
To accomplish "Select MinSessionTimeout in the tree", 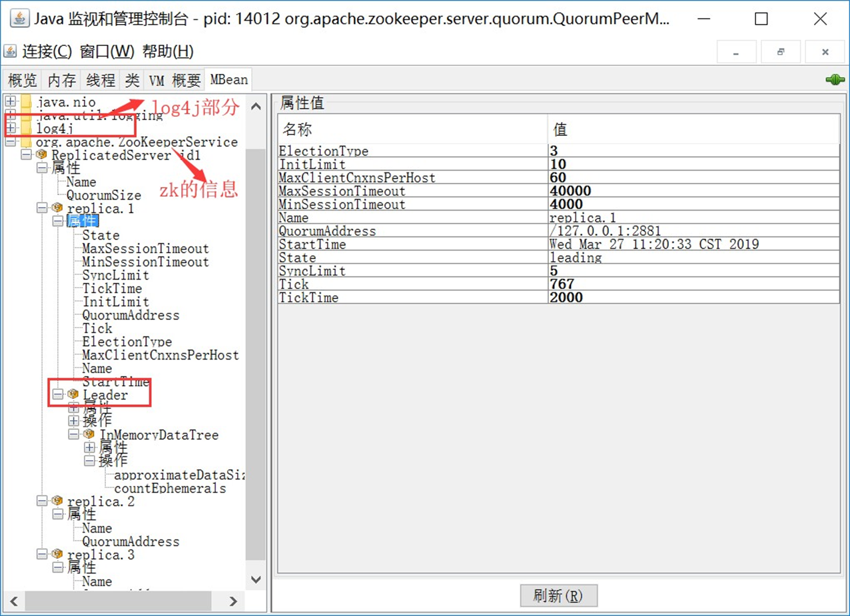I will pos(145,262).
